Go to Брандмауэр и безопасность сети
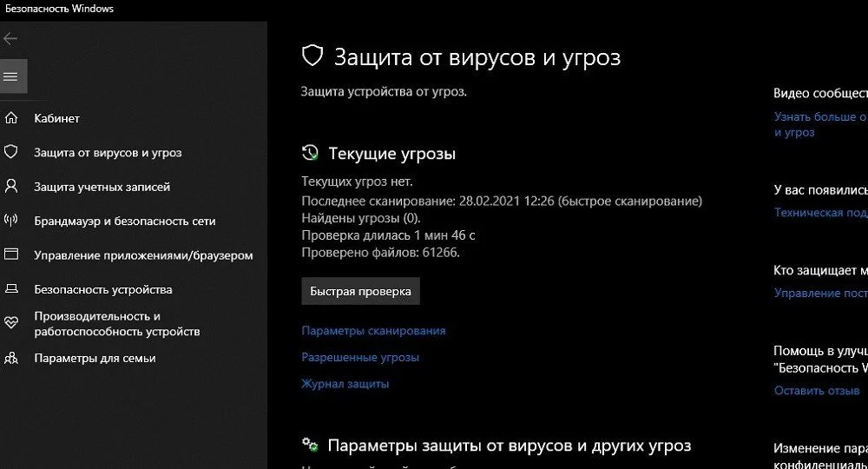The image size is (868, 469). point(124,221)
